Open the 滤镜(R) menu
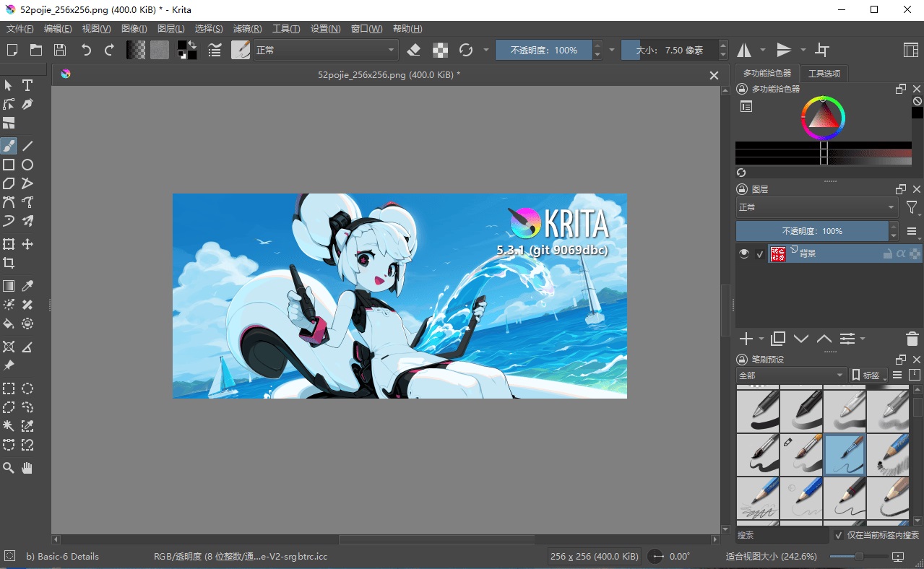The height and width of the screenshot is (569, 924). tap(247, 29)
